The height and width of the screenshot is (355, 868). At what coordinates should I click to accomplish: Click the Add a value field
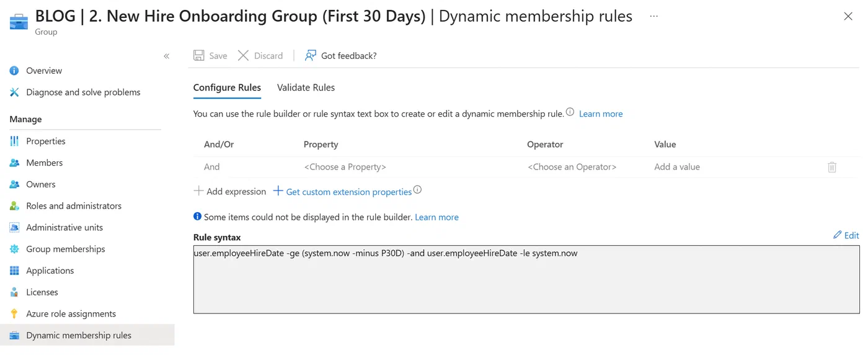pos(677,167)
